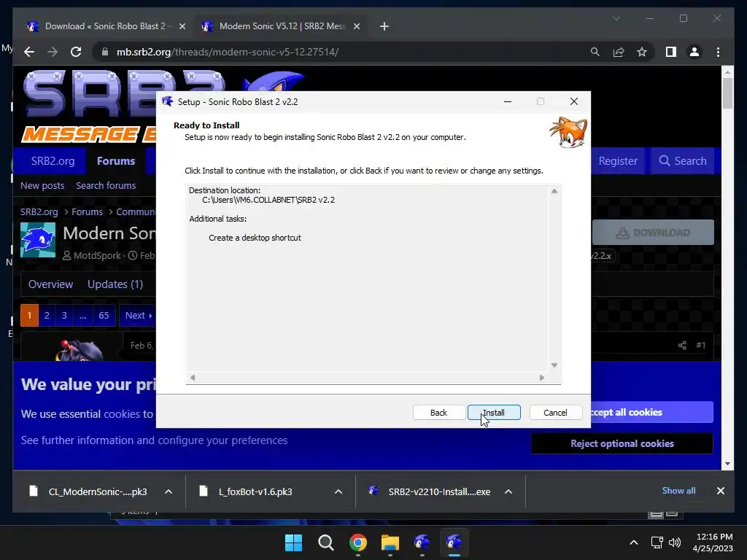Click SRB2.org breadcrumb link
The height and width of the screenshot is (560, 747).
coord(39,212)
